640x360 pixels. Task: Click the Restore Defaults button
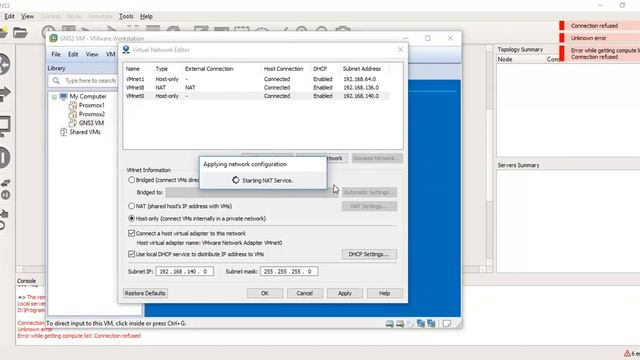(145, 293)
